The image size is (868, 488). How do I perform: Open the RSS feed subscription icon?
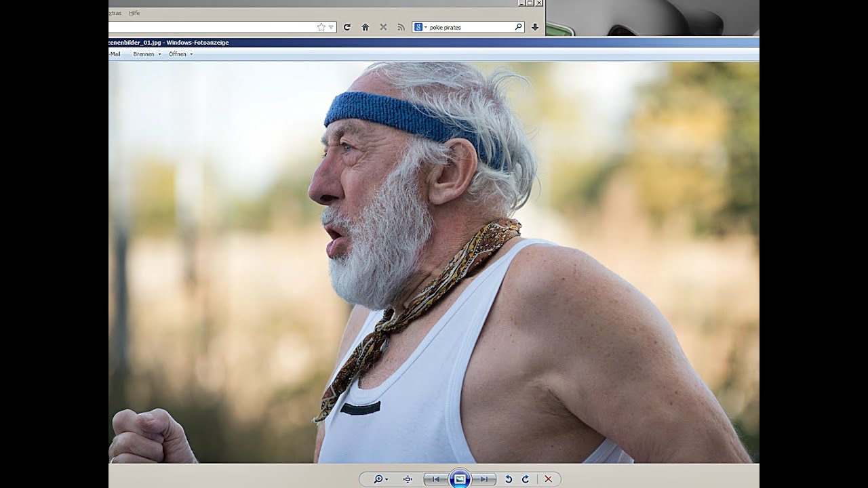(x=401, y=27)
